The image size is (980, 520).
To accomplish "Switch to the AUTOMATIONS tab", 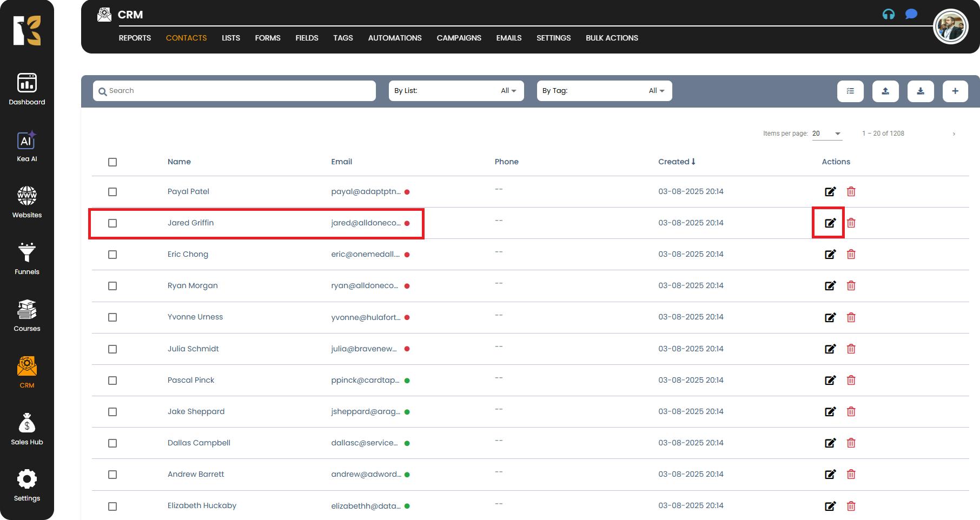I will [394, 38].
